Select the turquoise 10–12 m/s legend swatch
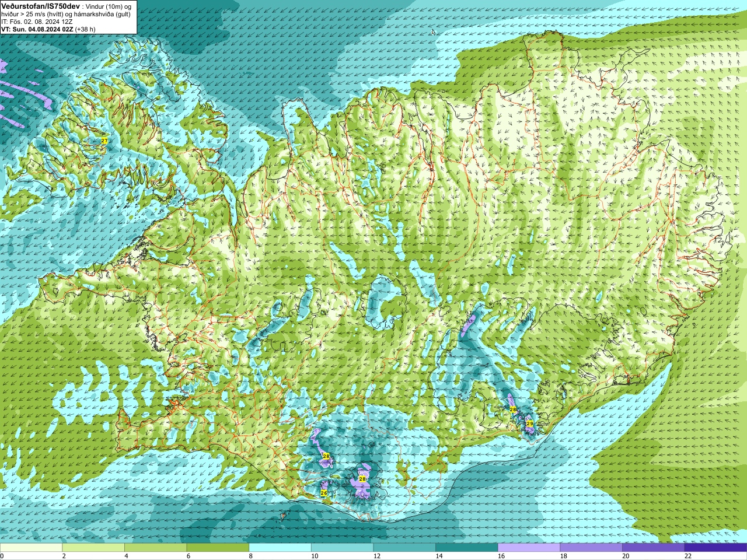The width and height of the screenshot is (747, 560). [x=342, y=548]
